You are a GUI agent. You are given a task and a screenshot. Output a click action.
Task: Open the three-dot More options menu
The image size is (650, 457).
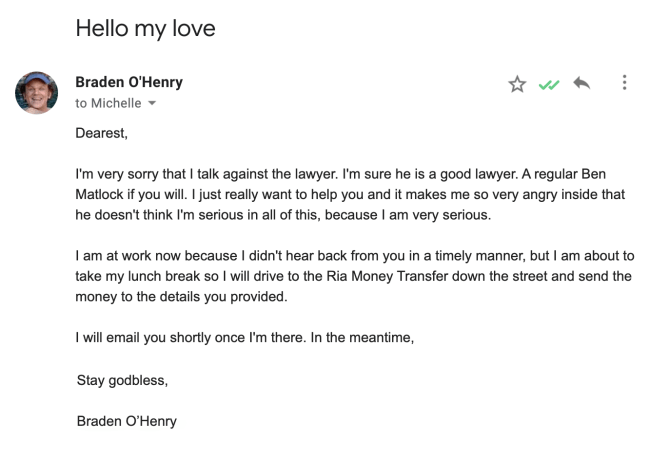[625, 83]
